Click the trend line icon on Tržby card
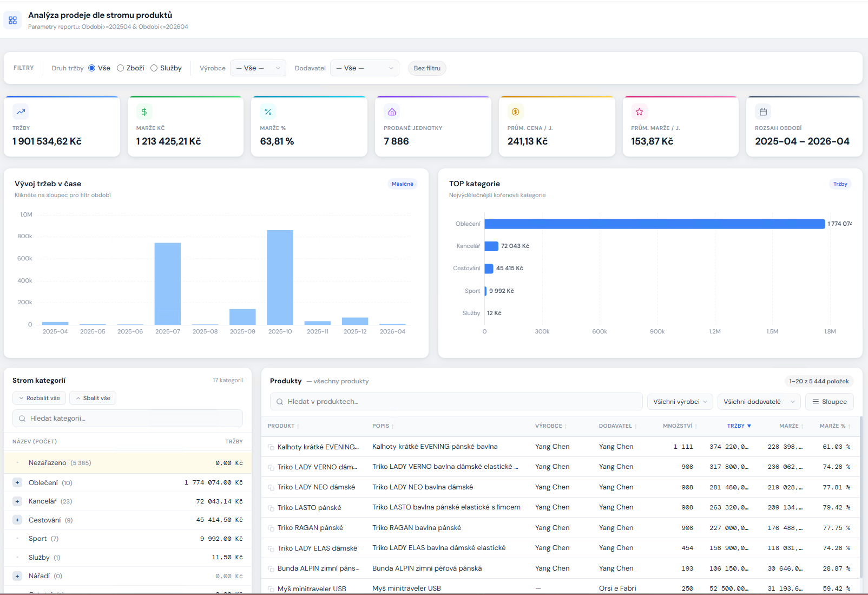868x595 pixels. pyautogui.click(x=21, y=112)
